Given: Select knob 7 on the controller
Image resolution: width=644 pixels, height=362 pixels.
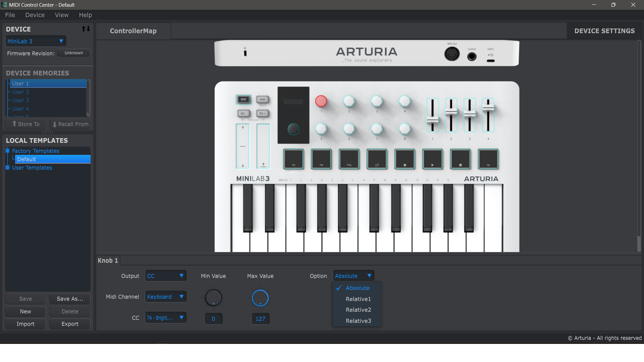Looking at the screenshot, I should (377, 129).
